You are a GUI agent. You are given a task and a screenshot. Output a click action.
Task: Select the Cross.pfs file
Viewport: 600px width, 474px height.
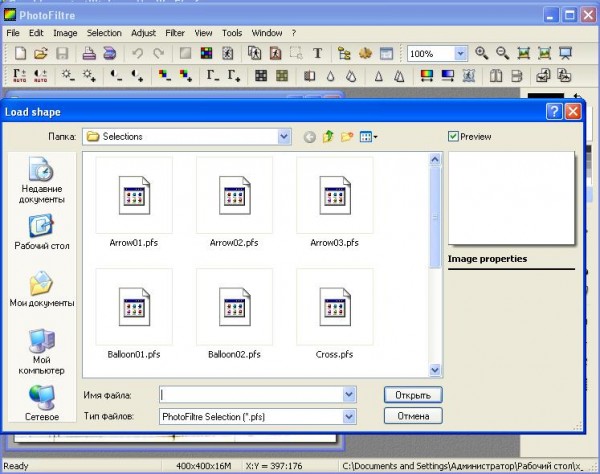point(334,314)
